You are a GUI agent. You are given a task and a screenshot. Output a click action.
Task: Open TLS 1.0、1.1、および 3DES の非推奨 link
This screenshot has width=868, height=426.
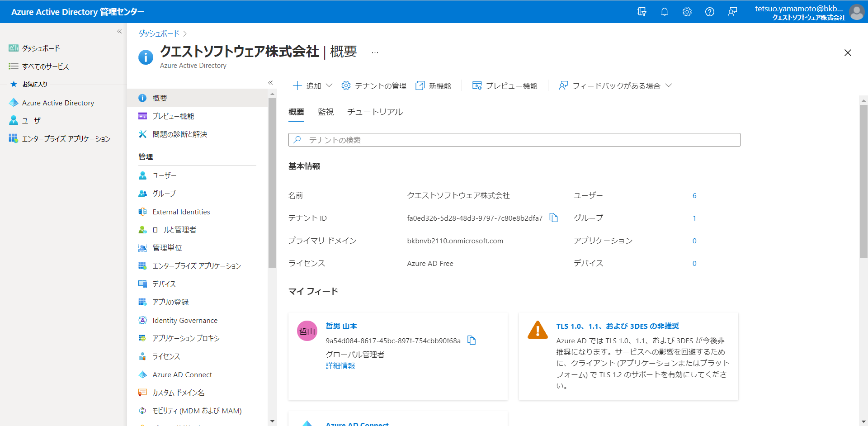pyautogui.click(x=618, y=326)
